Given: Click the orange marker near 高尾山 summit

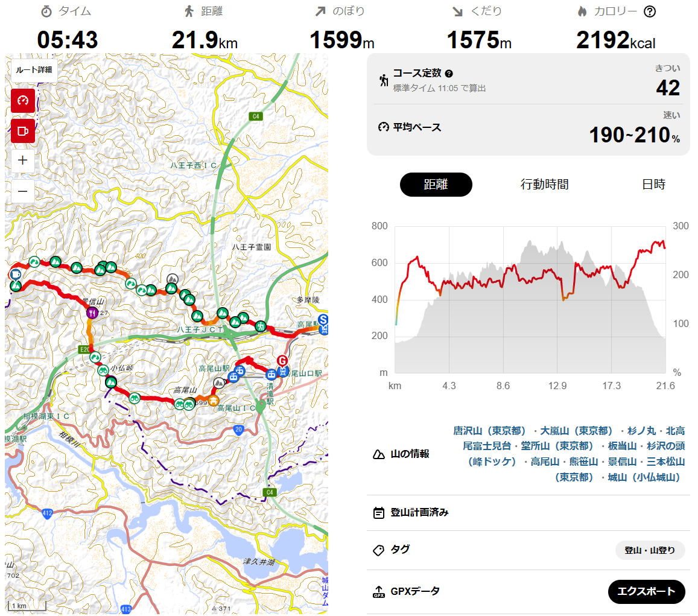Looking at the screenshot, I should [213, 400].
